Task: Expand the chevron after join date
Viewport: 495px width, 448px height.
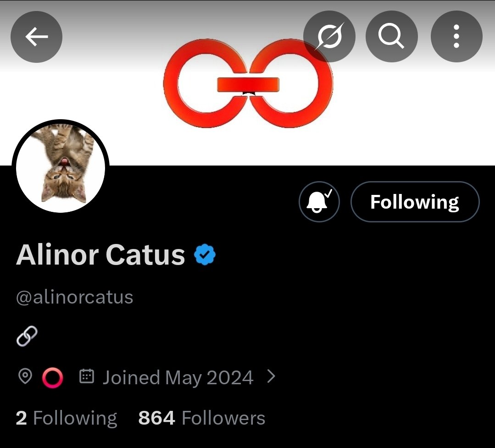Action: (x=271, y=377)
